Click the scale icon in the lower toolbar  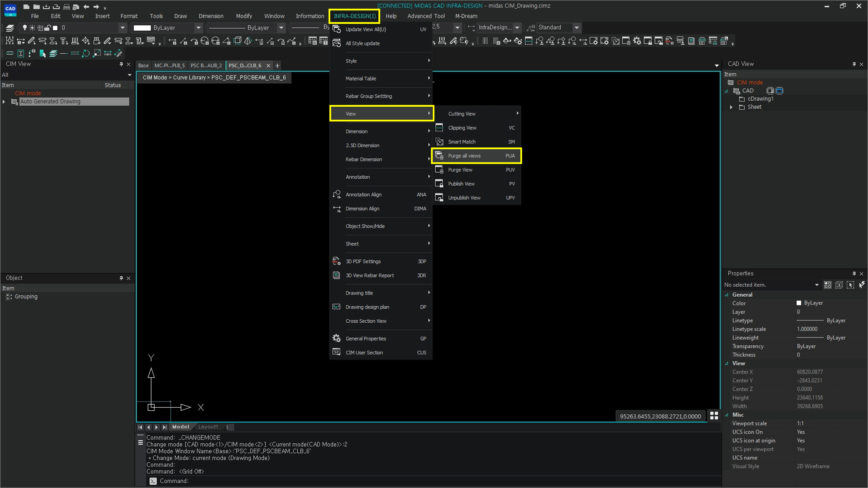(x=97, y=53)
